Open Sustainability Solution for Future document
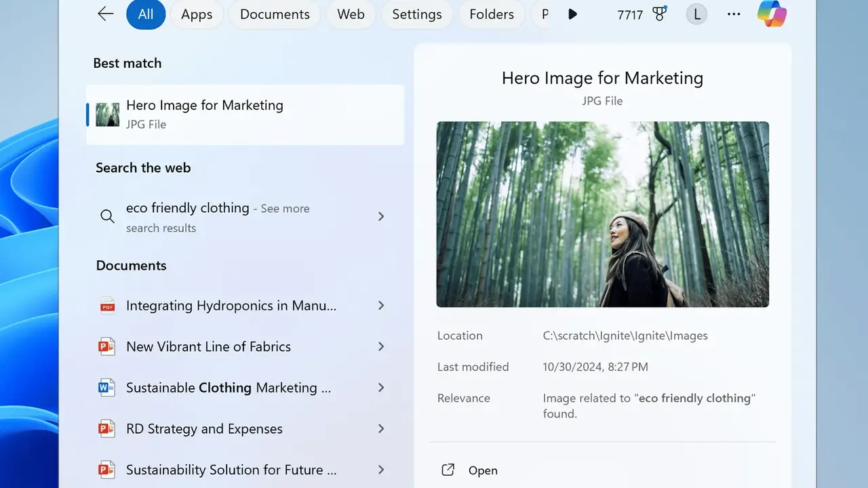Viewport: 868px width, 488px height. (x=231, y=470)
